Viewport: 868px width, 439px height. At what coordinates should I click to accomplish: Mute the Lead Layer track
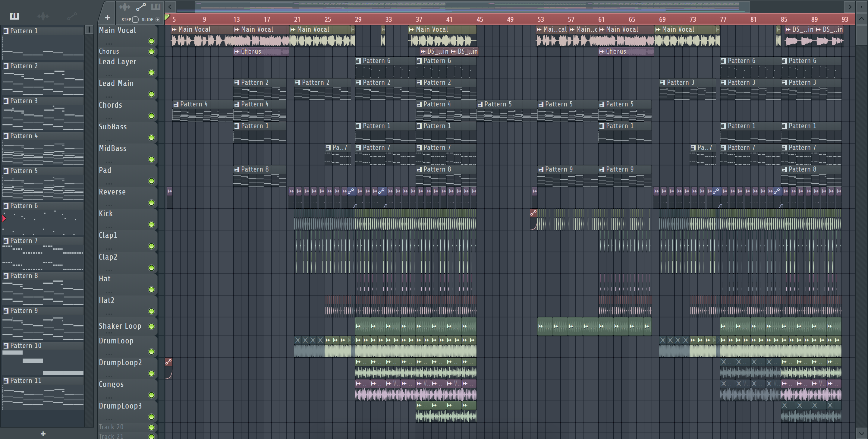click(151, 72)
